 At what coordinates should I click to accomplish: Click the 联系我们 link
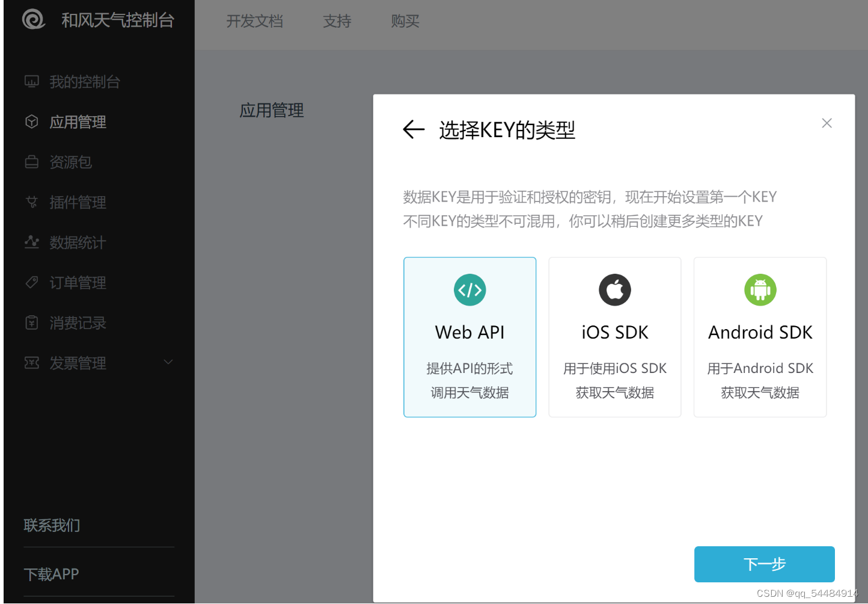click(x=52, y=525)
